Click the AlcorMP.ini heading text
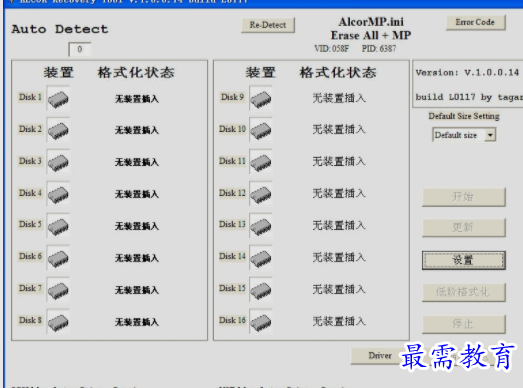Image resolution: width=523 pixels, height=388 pixels. pyautogui.click(x=371, y=22)
